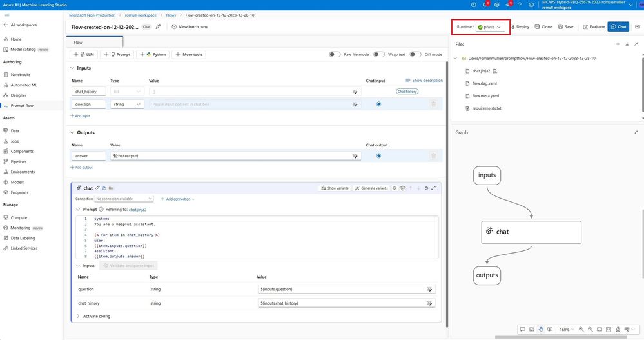Open notifications bell in header
The width and height of the screenshot is (644, 340).
[x=485, y=5]
